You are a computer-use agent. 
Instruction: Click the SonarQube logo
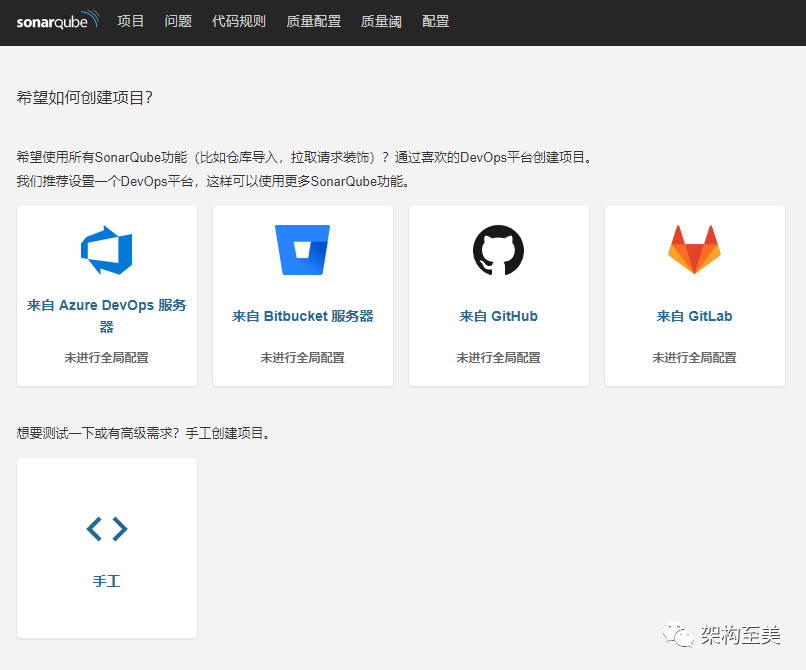pos(58,21)
